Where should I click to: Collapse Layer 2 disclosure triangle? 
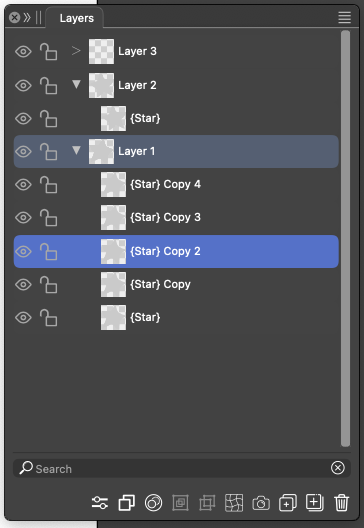pyautogui.click(x=76, y=84)
